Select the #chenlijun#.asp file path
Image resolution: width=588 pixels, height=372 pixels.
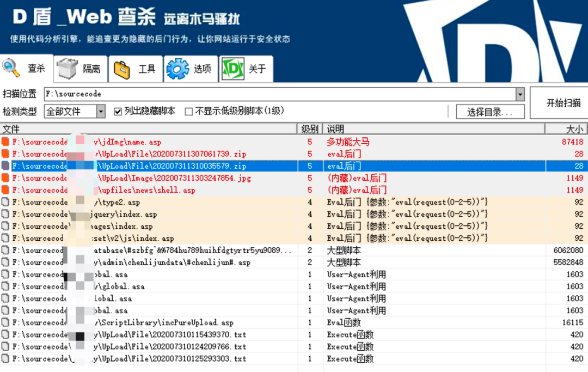131,262
